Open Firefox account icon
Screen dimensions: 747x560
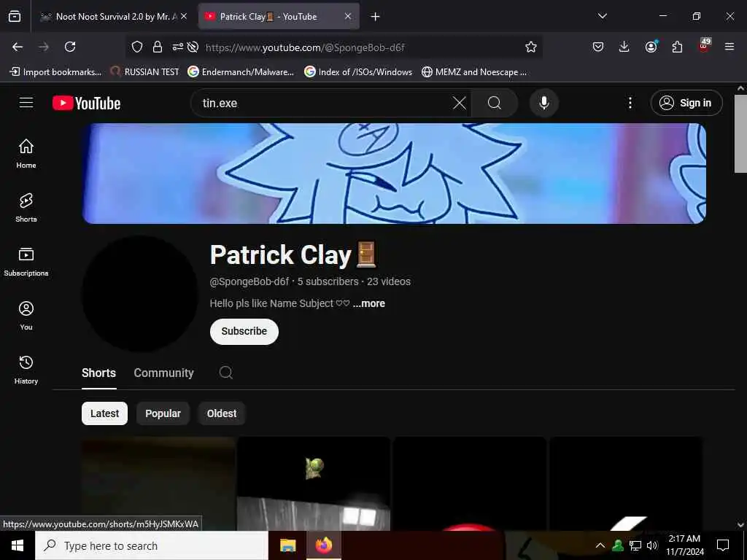tap(651, 47)
